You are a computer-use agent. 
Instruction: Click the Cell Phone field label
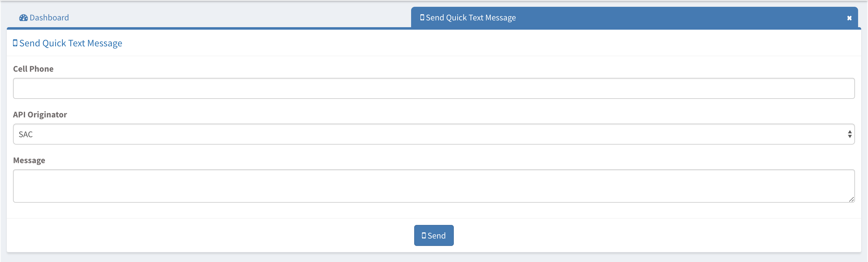tap(33, 69)
